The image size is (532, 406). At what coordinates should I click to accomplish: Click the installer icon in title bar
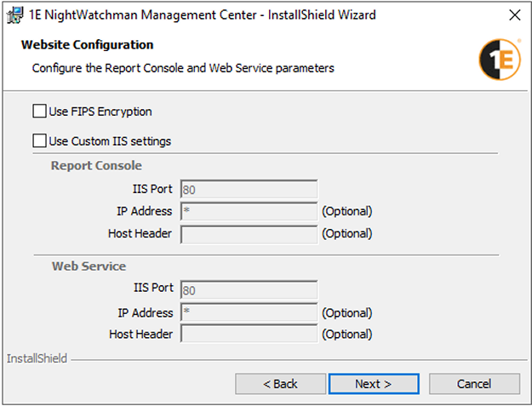14,14
